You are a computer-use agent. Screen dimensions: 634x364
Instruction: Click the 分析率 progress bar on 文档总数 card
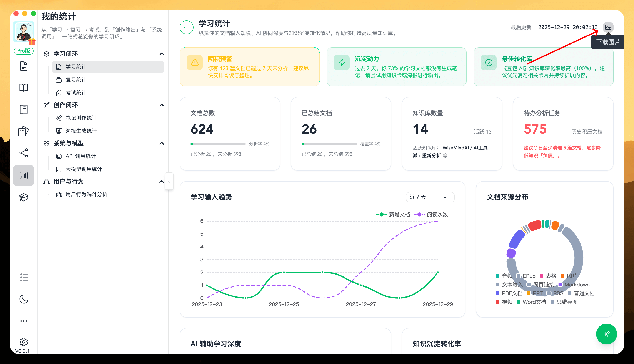(218, 144)
